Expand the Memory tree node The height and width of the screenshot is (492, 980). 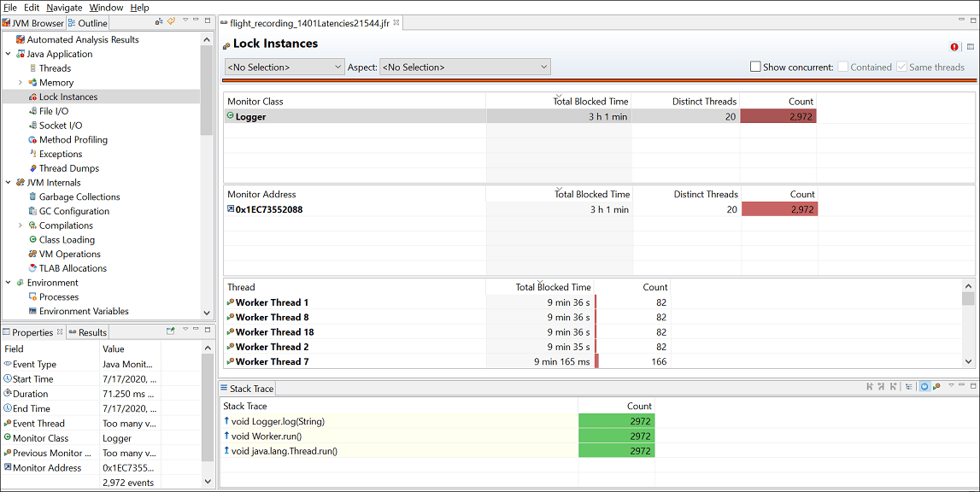(x=20, y=83)
